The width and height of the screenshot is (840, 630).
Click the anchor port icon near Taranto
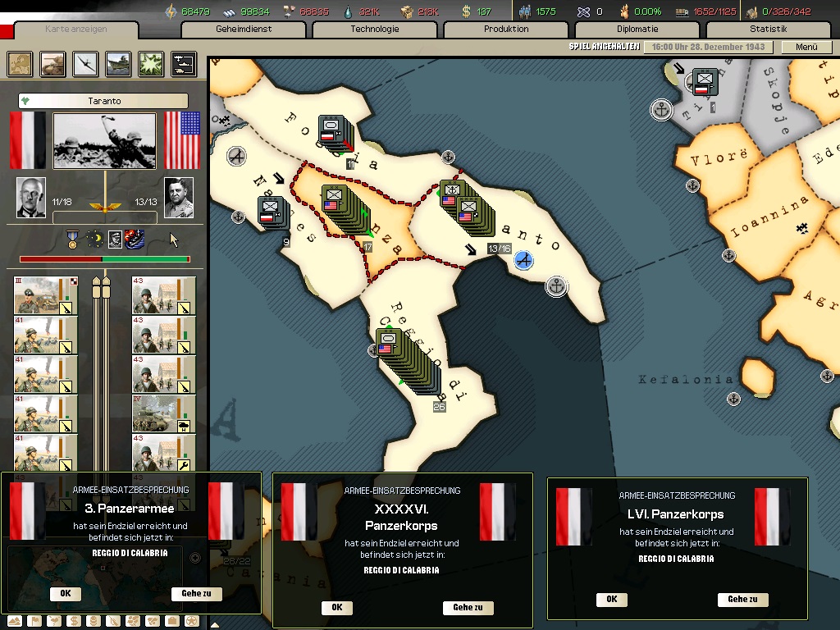(557, 286)
